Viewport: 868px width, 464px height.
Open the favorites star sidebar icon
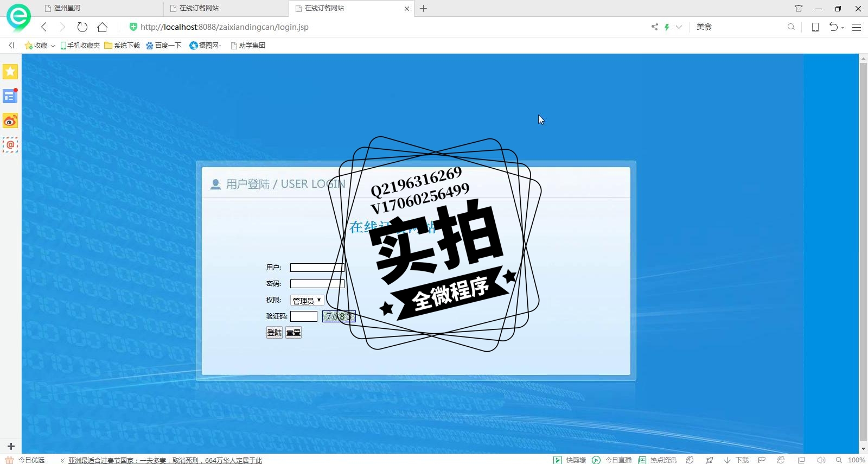tap(10, 72)
